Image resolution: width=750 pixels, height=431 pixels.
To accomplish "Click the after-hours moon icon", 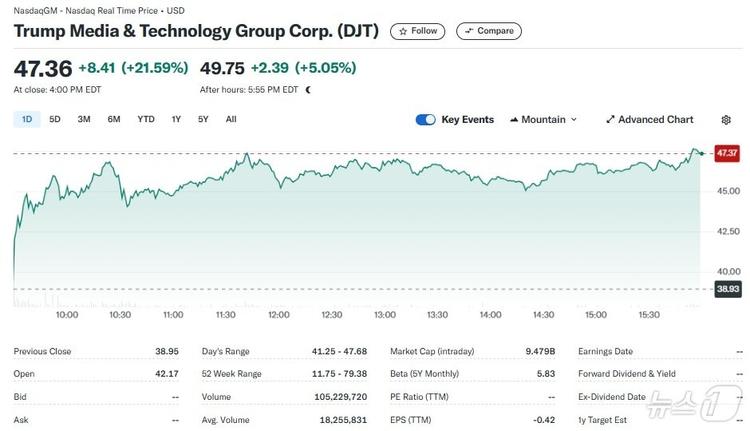I will (x=308, y=90).
